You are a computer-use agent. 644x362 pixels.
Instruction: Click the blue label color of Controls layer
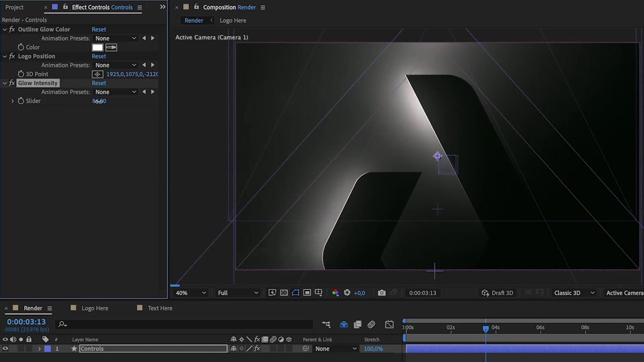[48, 349]
